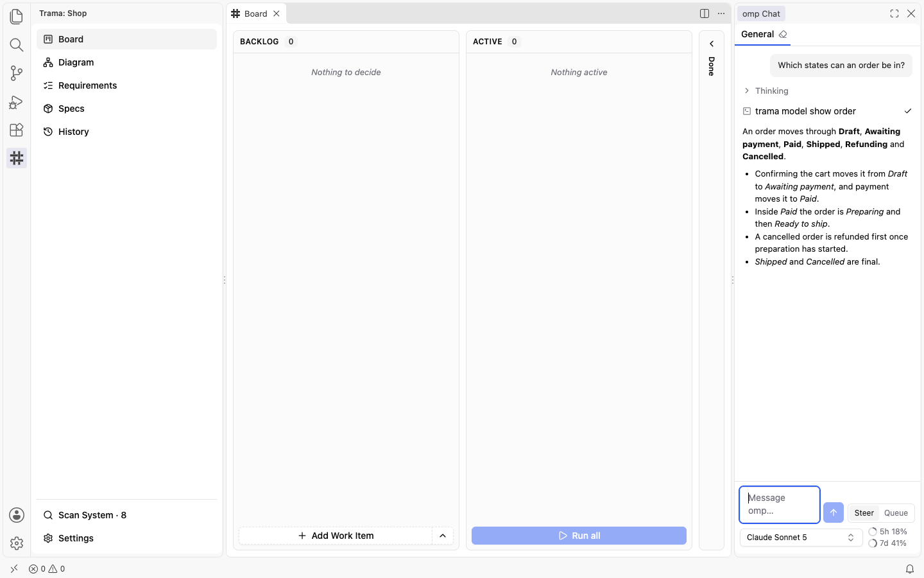Maximize the omp Chat panel
924x578 pixels.
coord(894,13)
